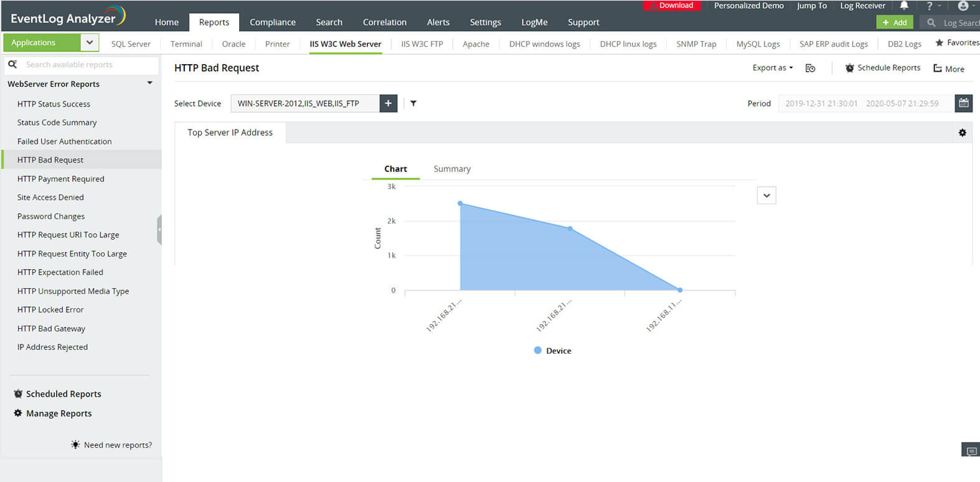Open the Manage Reports link
The height and width of the screenshot is (482, 980).
(59, 413)
